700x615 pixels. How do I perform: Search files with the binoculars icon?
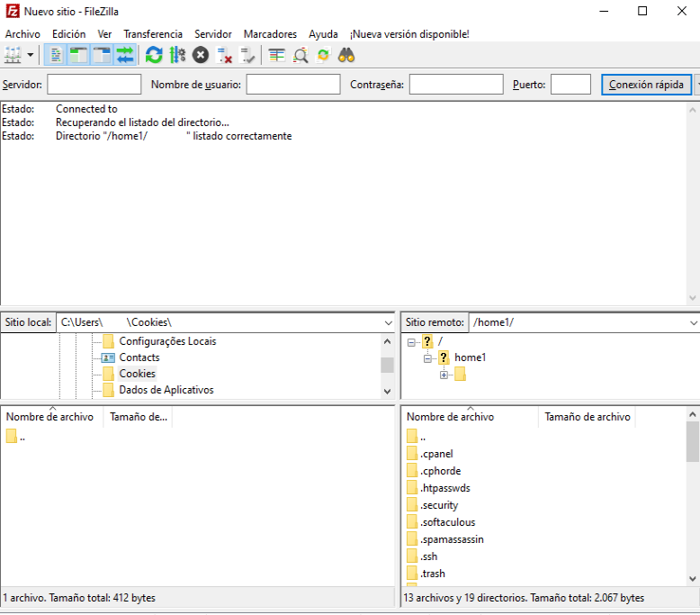346,56
